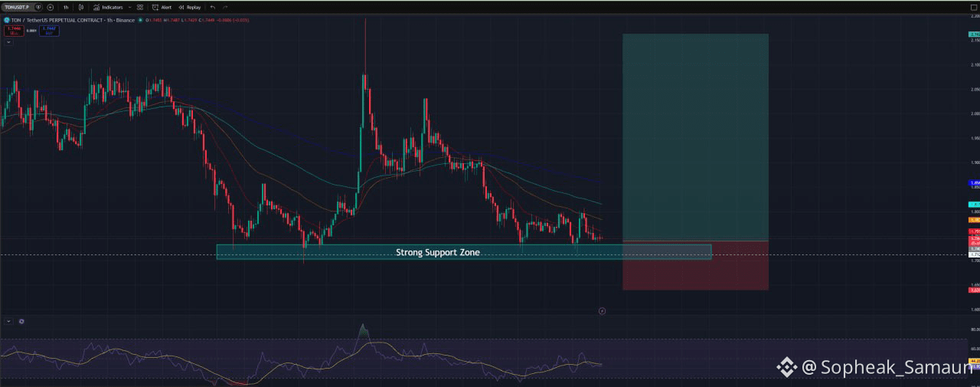
Task: Open the Indicators menu
Action: click(108, 8)
